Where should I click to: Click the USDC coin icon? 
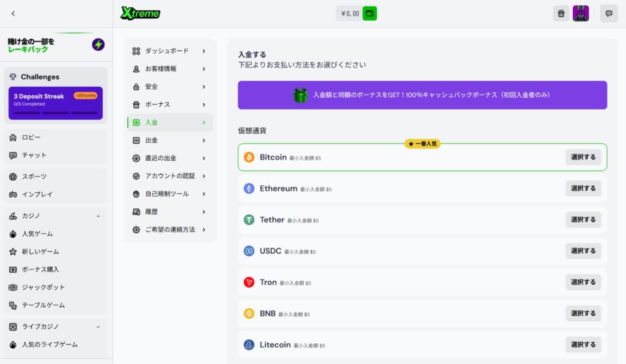(x=249, y=251)
